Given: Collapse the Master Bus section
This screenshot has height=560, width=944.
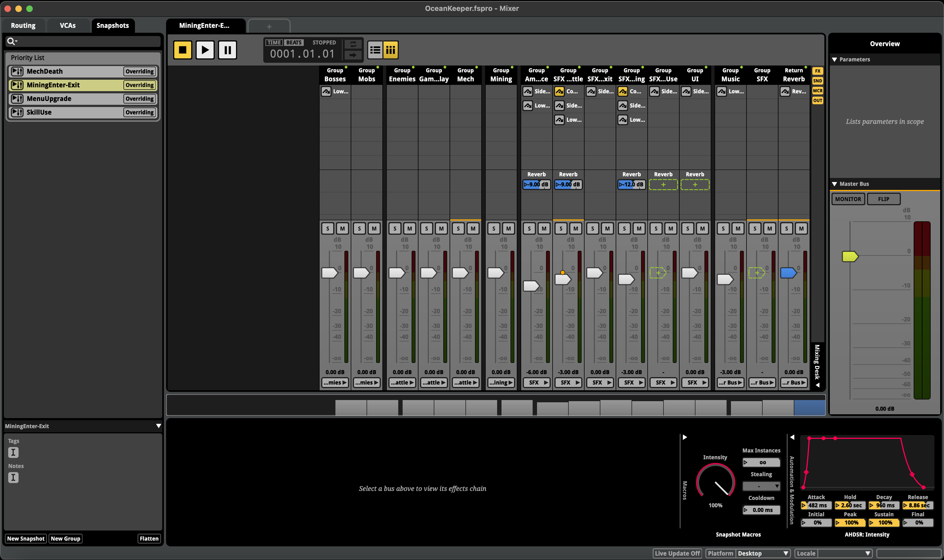Looking at the screenshot, I should (x=835, y=184).
